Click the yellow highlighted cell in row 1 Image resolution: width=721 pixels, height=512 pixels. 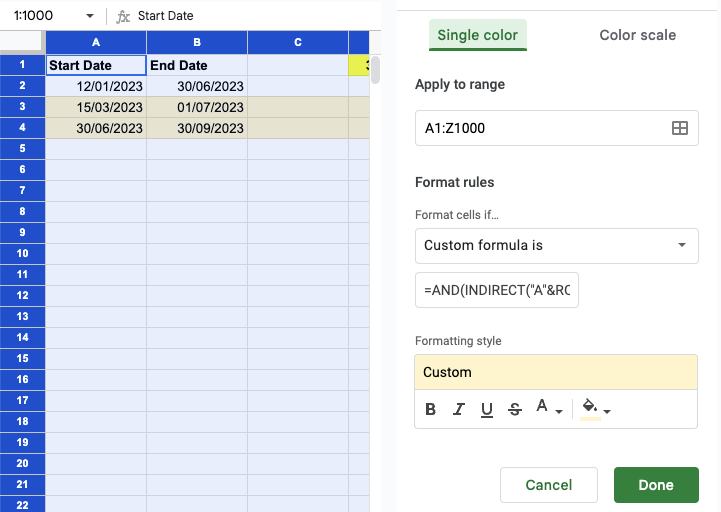coord(359,65)
